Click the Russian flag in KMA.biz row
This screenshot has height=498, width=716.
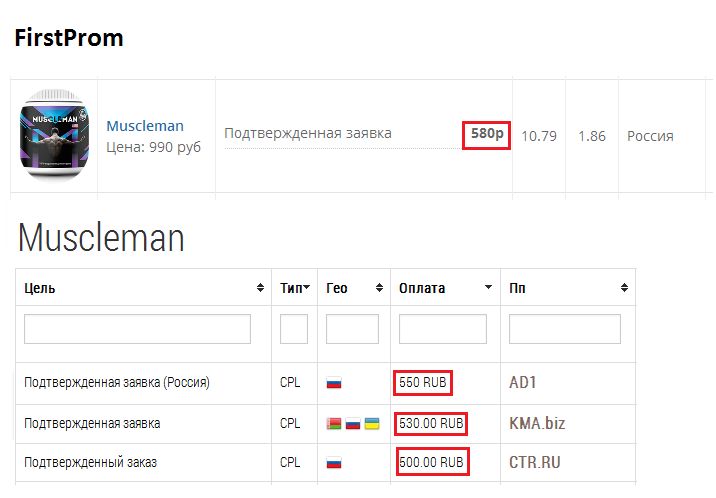pos(353,424)
